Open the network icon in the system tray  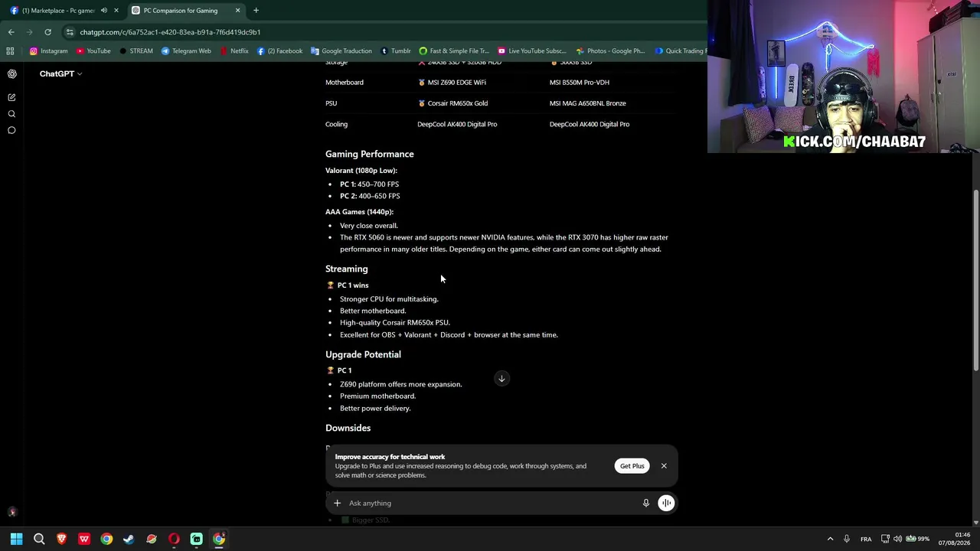pos(885,539)
